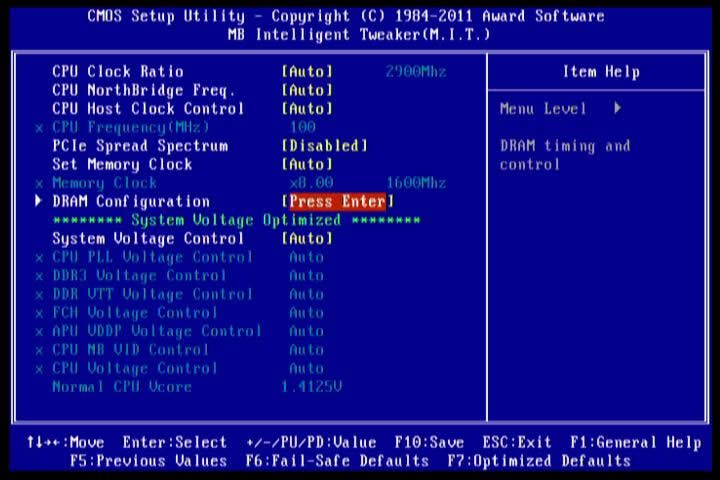
Task: Click the greyed CPU Voltage Control row
Action: [x=135, y=369]
